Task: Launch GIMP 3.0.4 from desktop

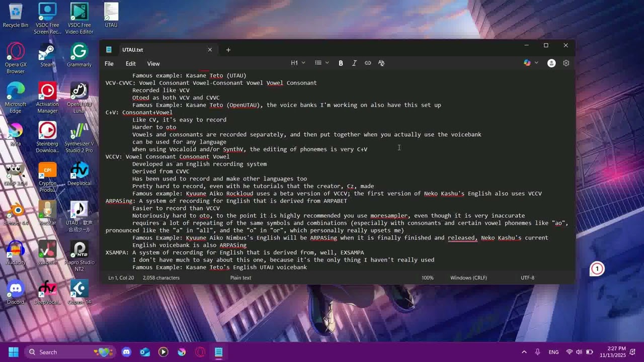Action: (x=16, y=174)
